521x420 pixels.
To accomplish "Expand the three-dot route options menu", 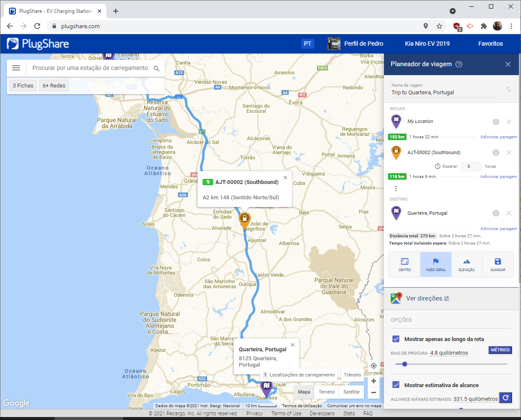I will coord(396,188).
